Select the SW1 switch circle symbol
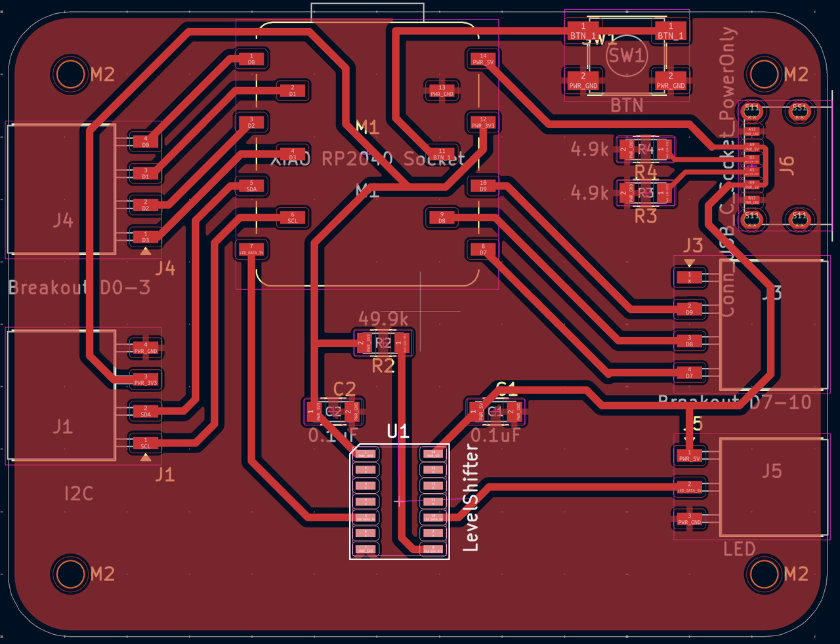Viewport: 840px width, 644px height. pos(627,55)
